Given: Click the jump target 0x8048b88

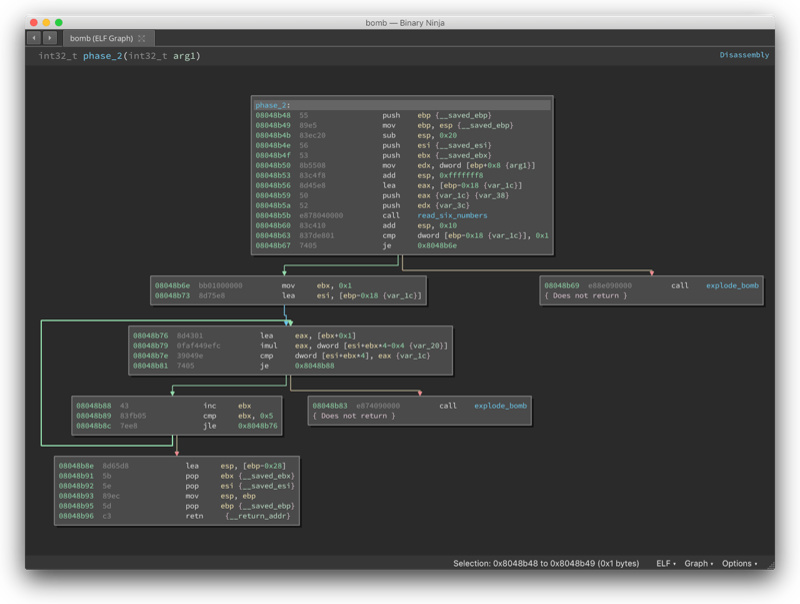Looking at the screenshot, I should coord(314,366).
